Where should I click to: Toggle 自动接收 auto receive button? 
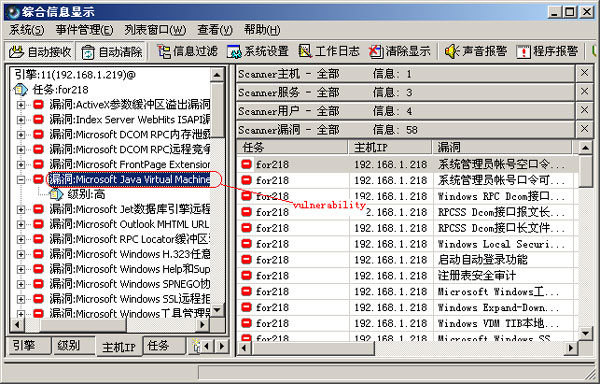(40, 52)
